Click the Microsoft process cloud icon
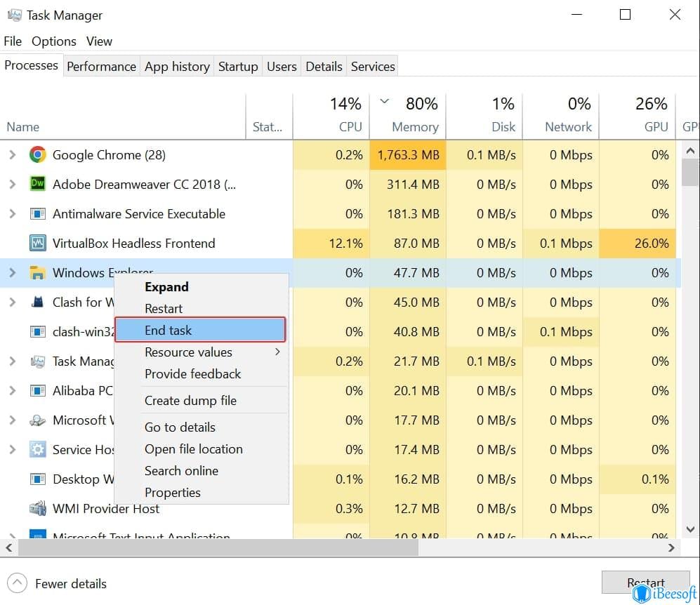700x605 pixels. pos(38,420)
